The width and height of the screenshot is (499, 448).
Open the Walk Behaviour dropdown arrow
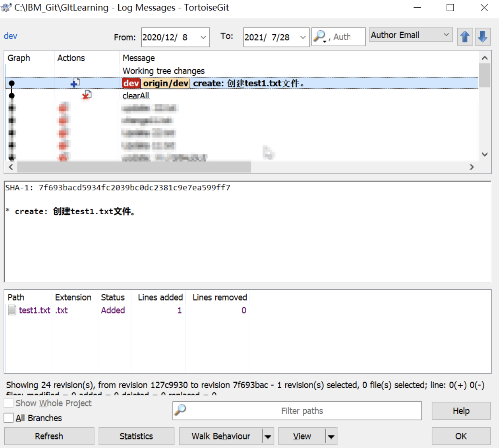click(268, 436)
